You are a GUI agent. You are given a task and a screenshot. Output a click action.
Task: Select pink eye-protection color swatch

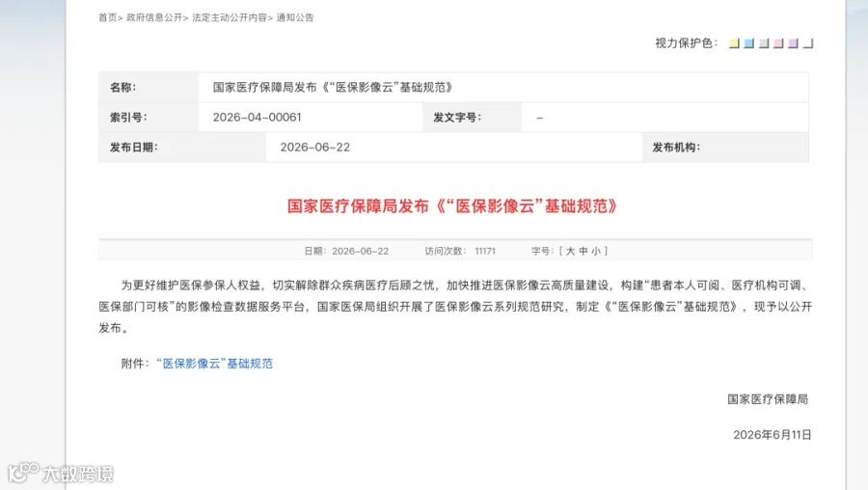[778, 43]
